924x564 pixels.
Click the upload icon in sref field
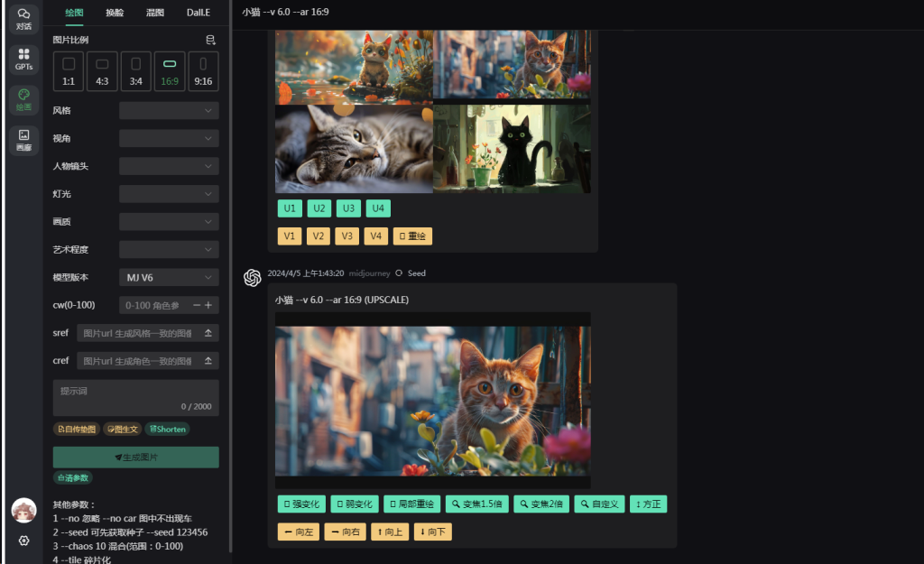(x=208, y=333)
